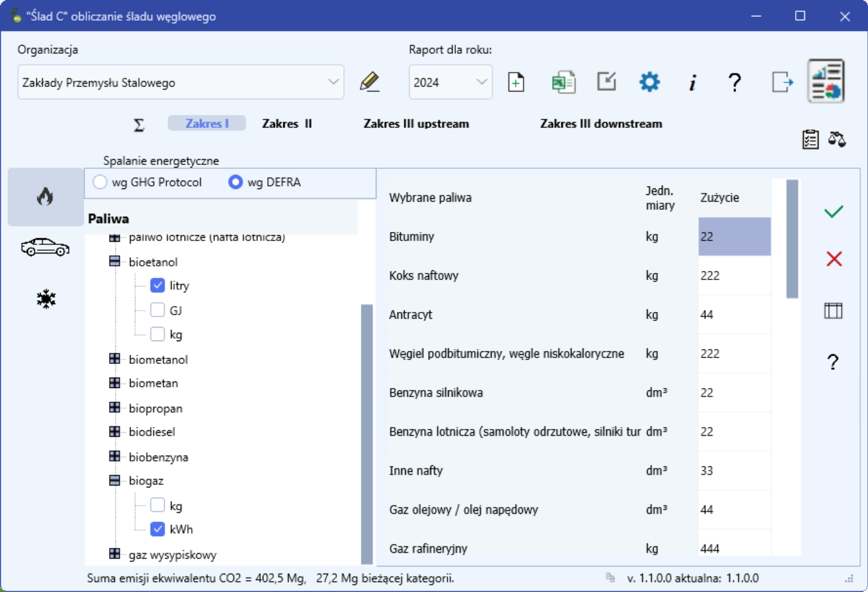Click the new report document icon
The height and width of the screenshot is (592, 868).
point(516,83)
